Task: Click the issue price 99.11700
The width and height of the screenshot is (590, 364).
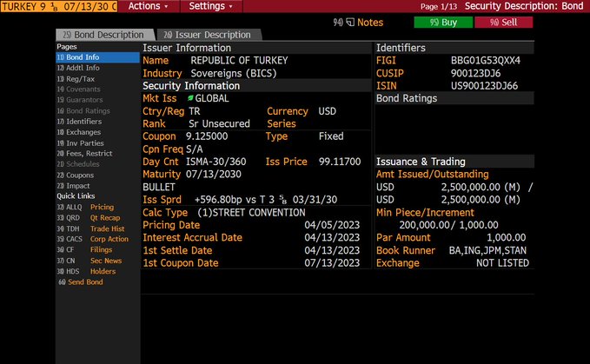Action: [340, 162]
